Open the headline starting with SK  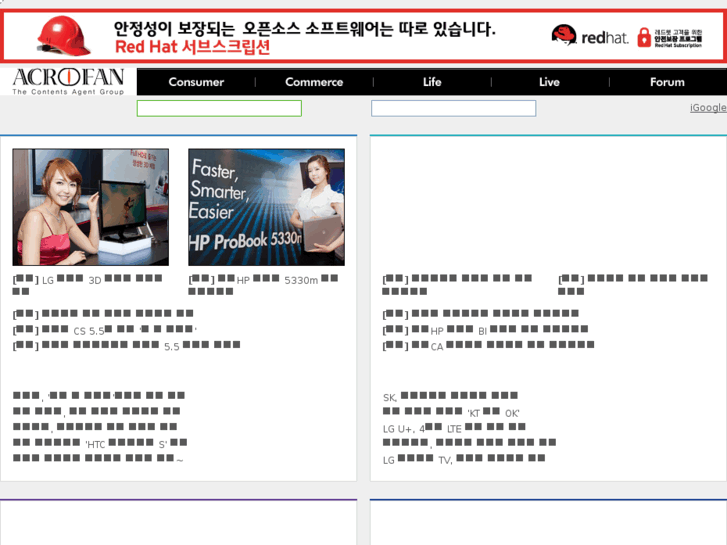(450, 396)
